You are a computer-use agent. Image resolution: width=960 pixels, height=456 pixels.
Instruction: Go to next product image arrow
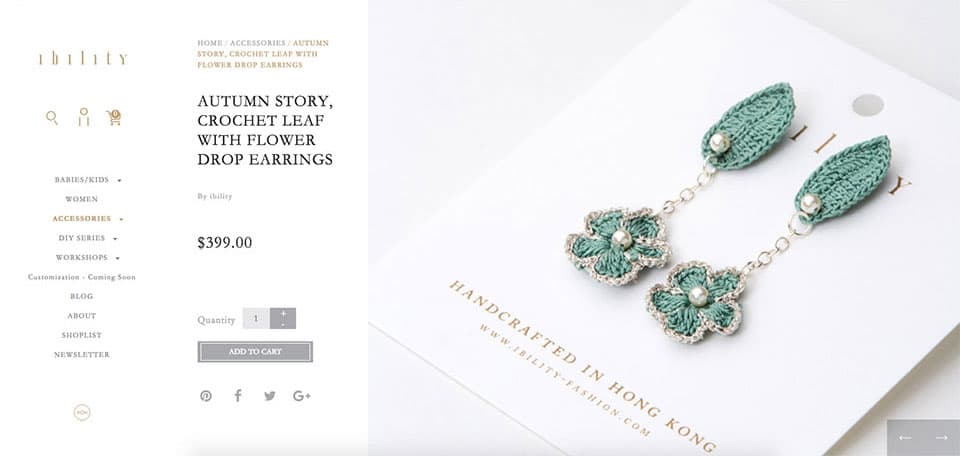coord(942,438)
